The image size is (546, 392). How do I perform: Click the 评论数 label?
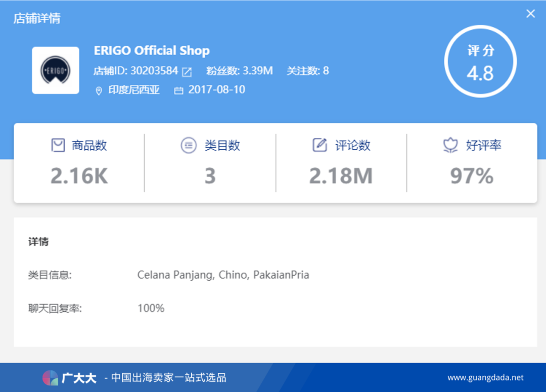[x=353, y=145]
